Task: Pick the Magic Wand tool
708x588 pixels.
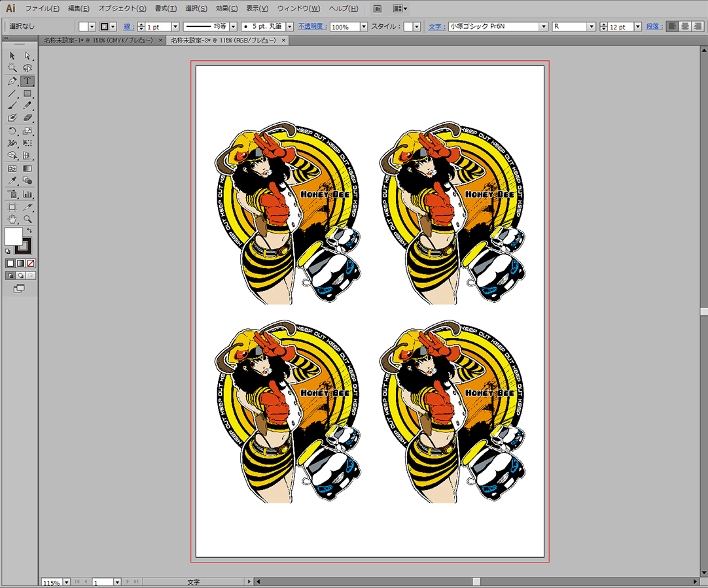Action: [12, 68]
